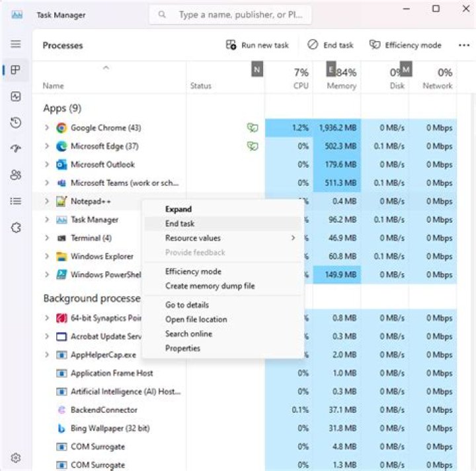The height and width of the screenshot is (471, 476).
Task: Select Properties in context menu
Action: pyautogui.click(x=223, y=349)
